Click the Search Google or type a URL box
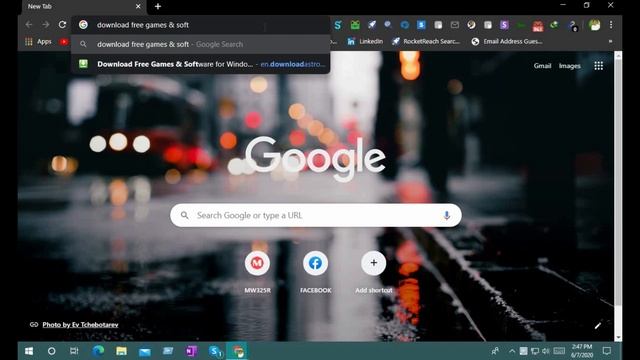 (x=316, y=215)
